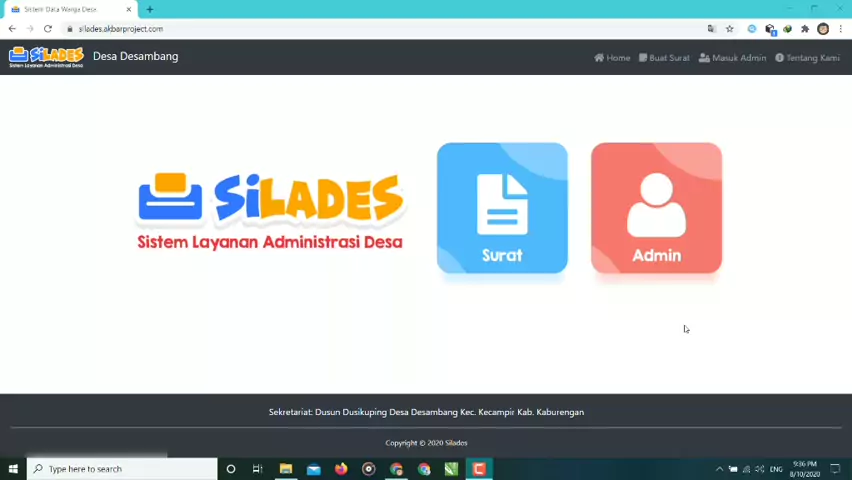Close the Sistem Data Warga Desa tab
This screenshot has height=480, width=852.
tap(129, 9)
